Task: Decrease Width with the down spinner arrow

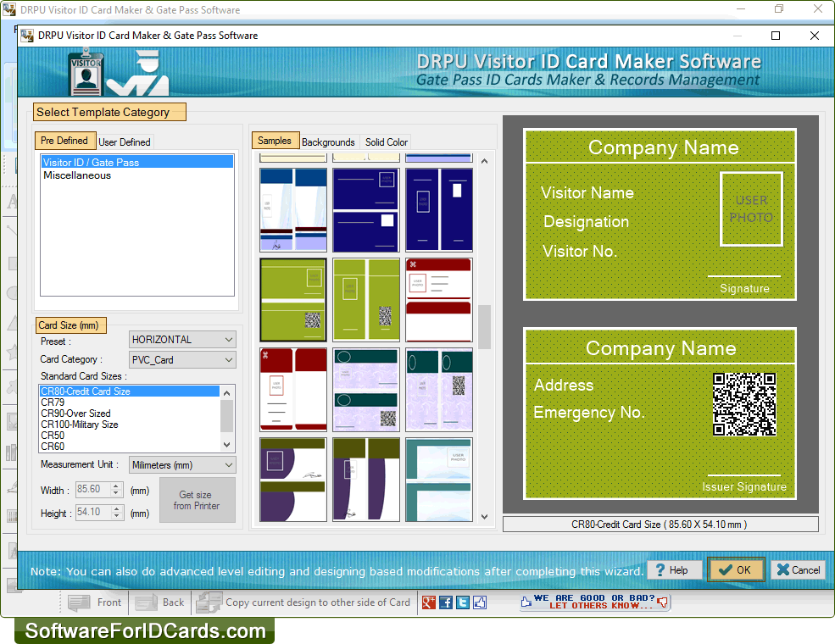Action: tap(116, 493)
